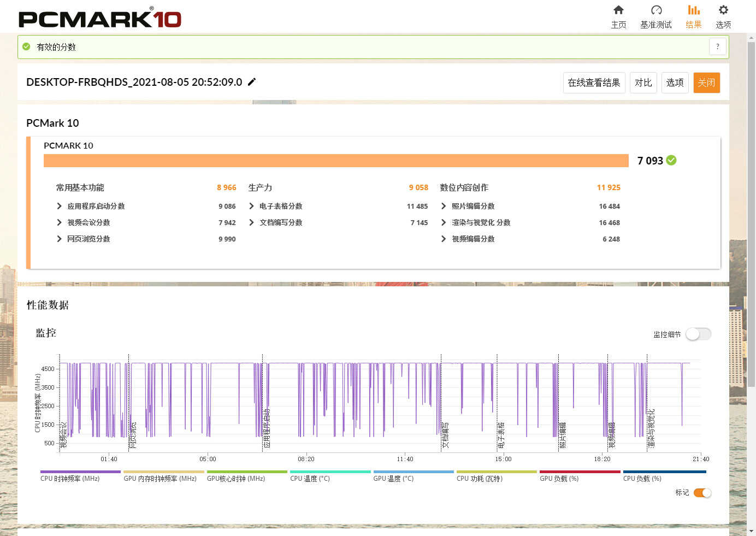Screen dimensions: 756x536
Task: Click the PCMark 10 logo
Action: pyautogui.click(x=99, y=18)
